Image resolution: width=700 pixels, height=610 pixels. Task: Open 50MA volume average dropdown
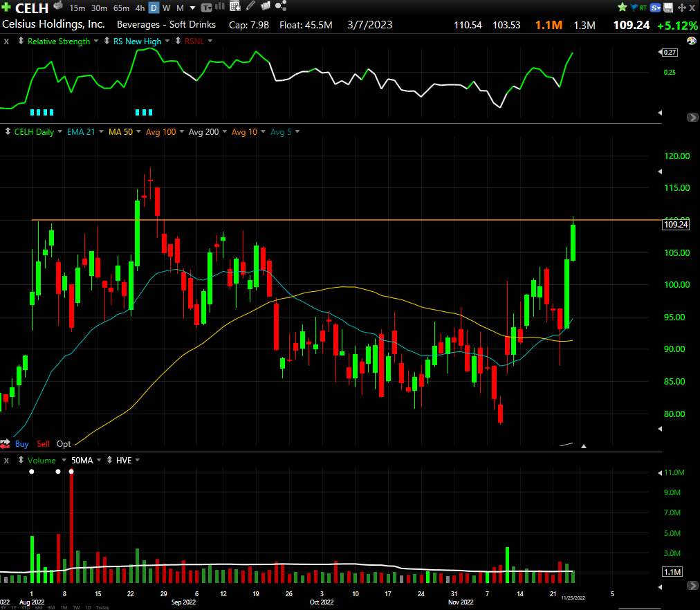(x=99, y=460)
